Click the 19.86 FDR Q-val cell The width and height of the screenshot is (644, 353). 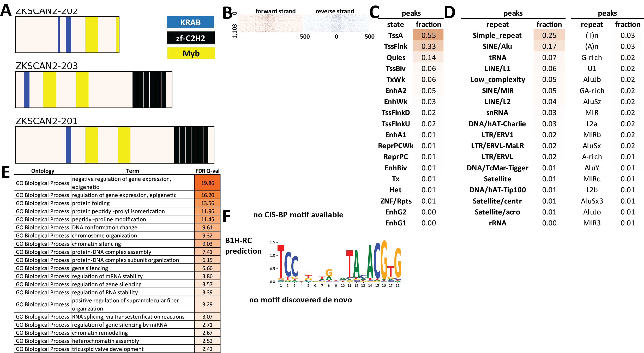(207, 183)
